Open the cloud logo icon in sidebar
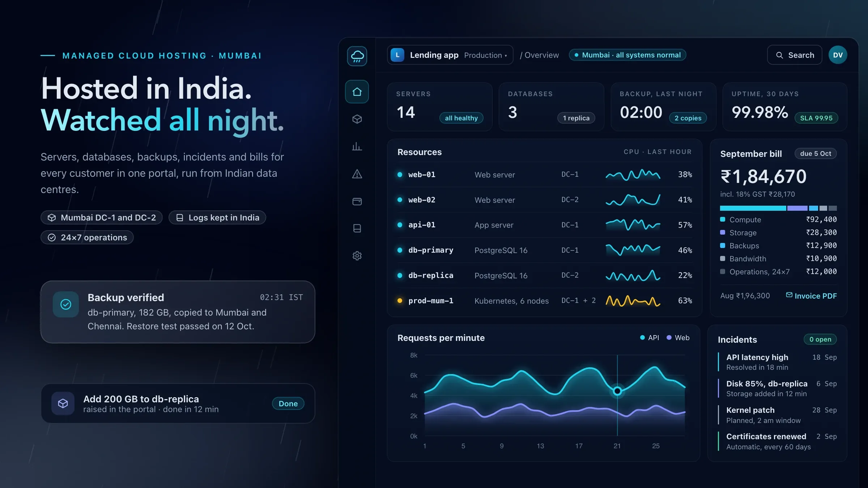Screen dimensions: 868x488 [357, 56]
